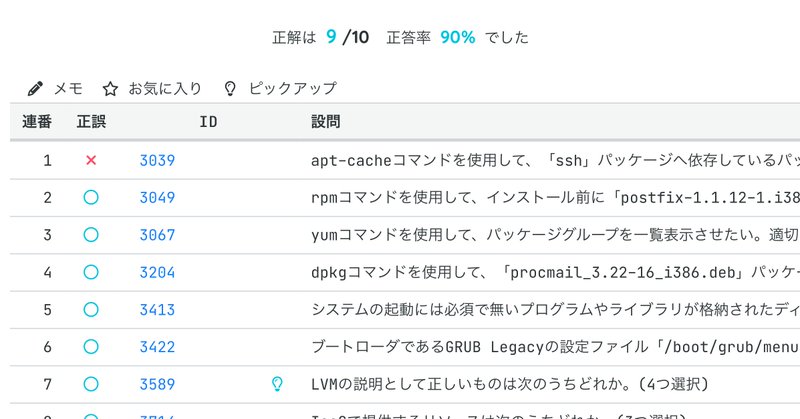Click the correct circle on row 2
Screen dimensions: 800x419
coord(91,197)
